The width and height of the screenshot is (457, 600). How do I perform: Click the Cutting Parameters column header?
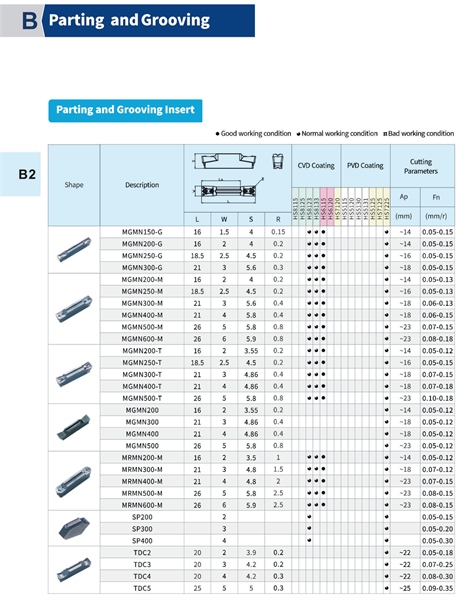click(x=422, y=166)
